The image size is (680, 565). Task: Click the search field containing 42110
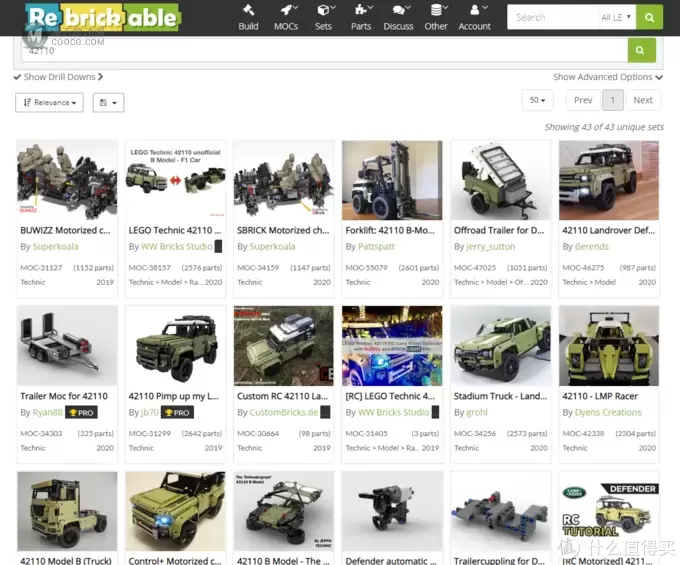[x=324, y=50]
